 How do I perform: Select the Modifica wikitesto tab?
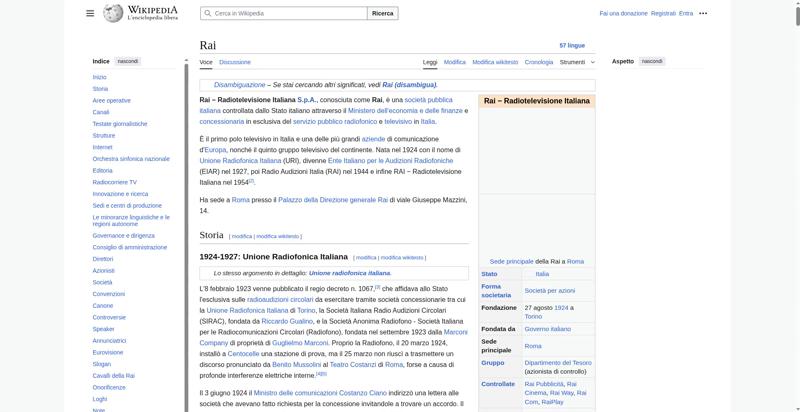coord(495,62)
